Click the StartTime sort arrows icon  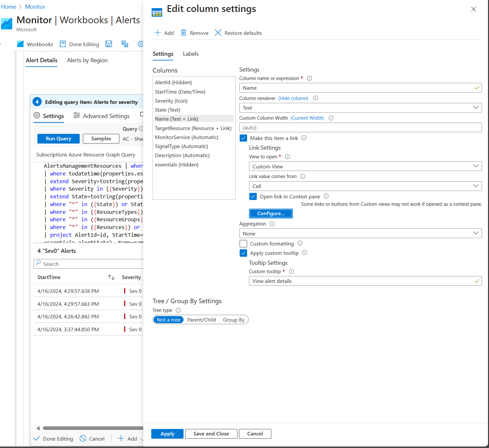point(111,277)
